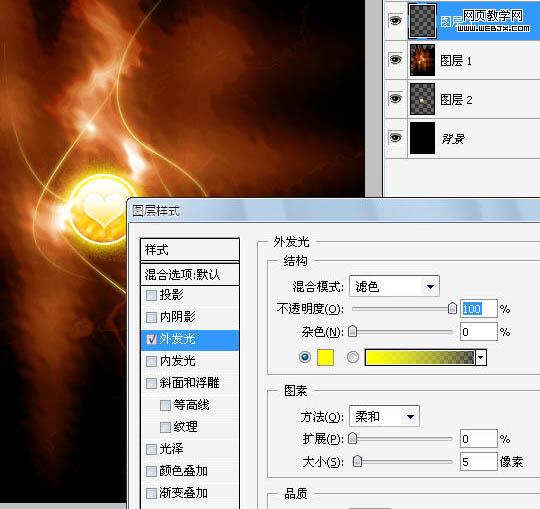
Task: Enable the 光泽 satin checkbox
Action: tap(151, 449)
